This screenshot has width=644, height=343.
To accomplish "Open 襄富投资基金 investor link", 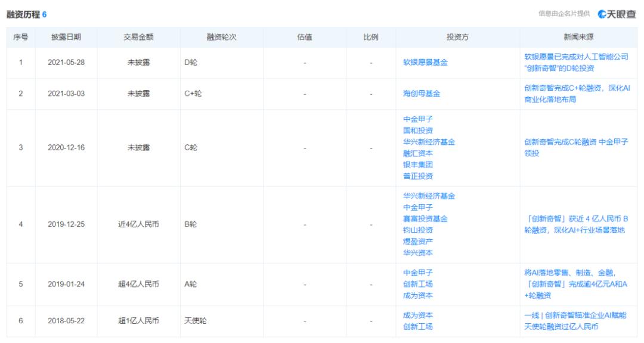I will [x=425, y=219].
